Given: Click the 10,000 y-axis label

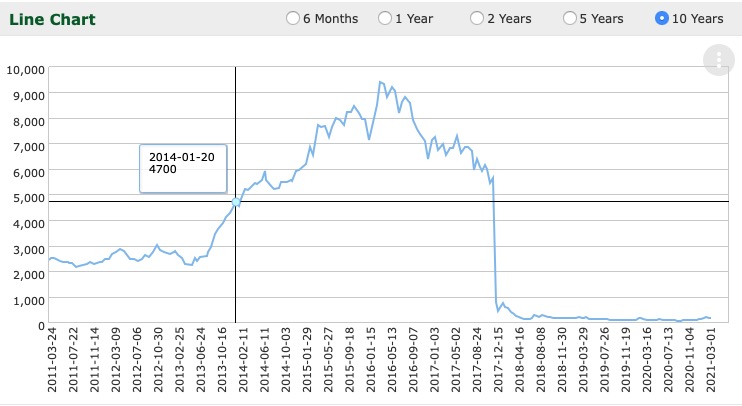Looking at the screenshot, I should (x=25, y=70).
